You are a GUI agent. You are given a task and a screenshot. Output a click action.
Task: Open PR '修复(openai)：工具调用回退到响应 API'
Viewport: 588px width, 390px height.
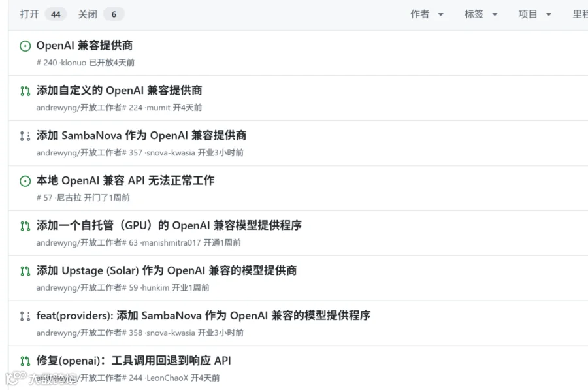coord(133,361)
